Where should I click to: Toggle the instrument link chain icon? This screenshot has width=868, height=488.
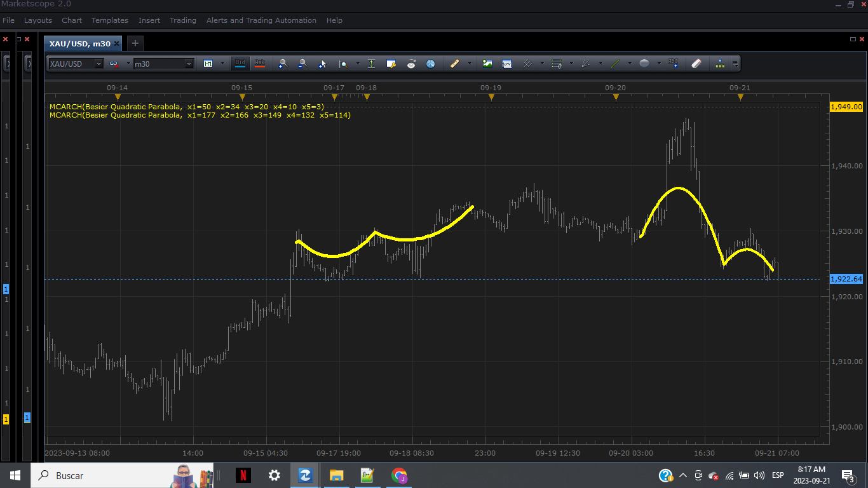(x=114, y=64)
